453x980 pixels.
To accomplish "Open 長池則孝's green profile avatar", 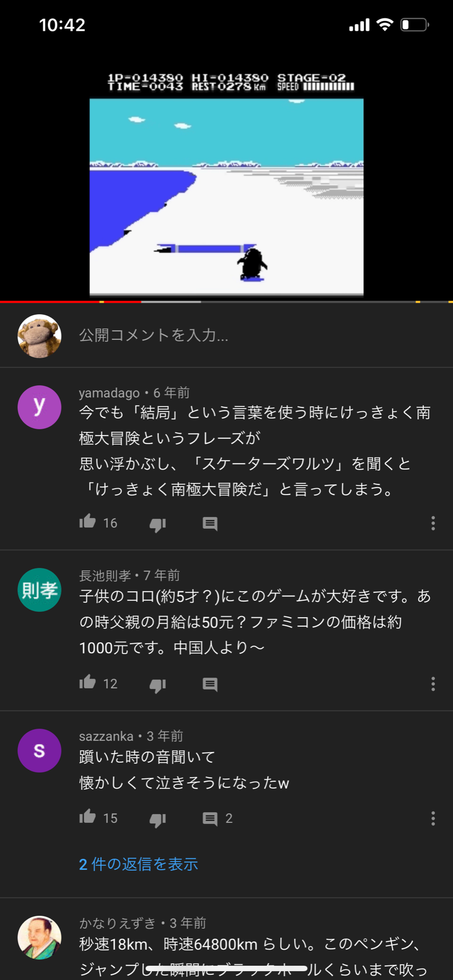I will click(40, 590).
